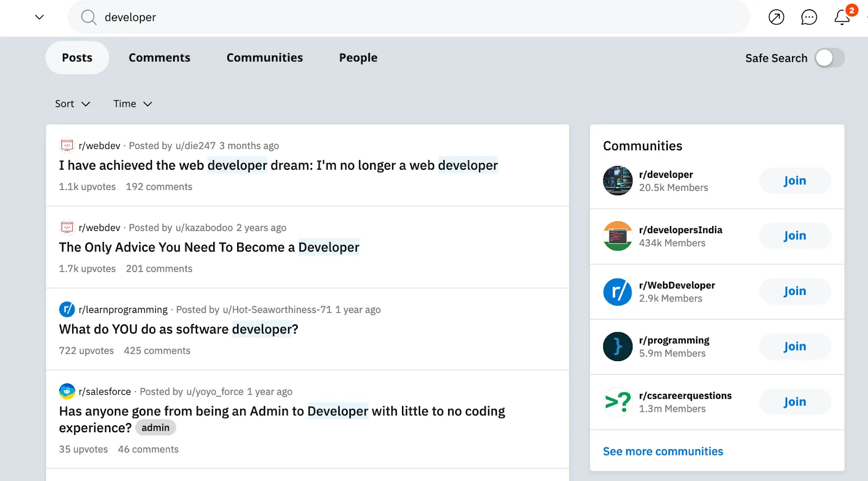Open post about Admin to Developer

click(282, 419)
